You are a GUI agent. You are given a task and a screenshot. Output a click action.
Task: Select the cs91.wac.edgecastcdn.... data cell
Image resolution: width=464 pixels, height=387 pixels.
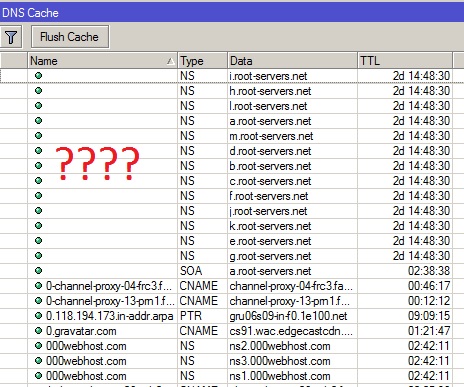[x=291, y=331]
